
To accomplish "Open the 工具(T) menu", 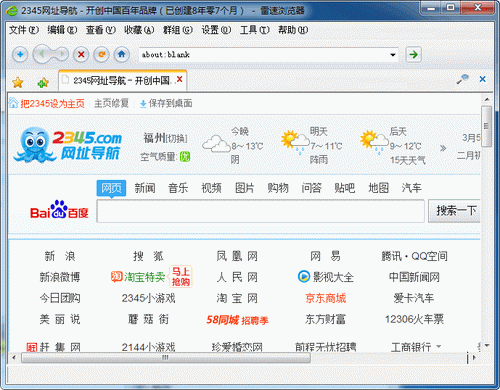I will click(254, 30).
